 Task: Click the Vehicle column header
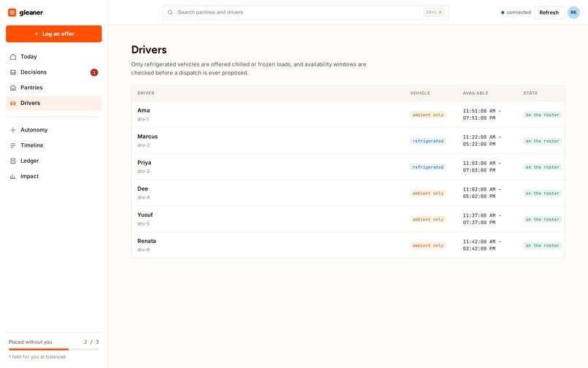420,93
